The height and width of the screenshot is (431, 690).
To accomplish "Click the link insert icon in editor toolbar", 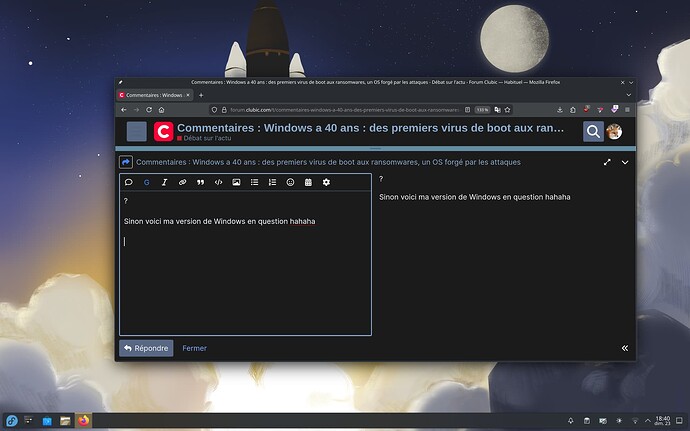I will 182,182.
